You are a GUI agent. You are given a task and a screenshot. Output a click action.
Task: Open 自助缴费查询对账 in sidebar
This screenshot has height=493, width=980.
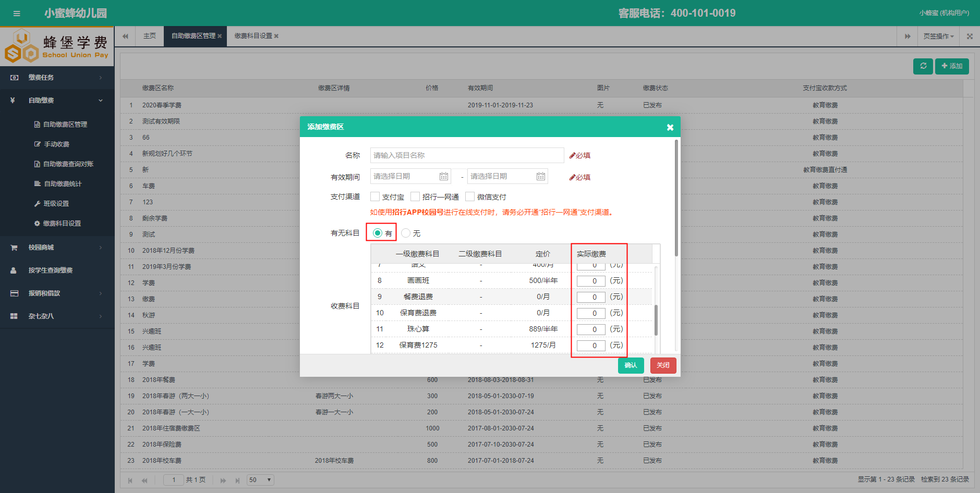click(x=64, y=164)
